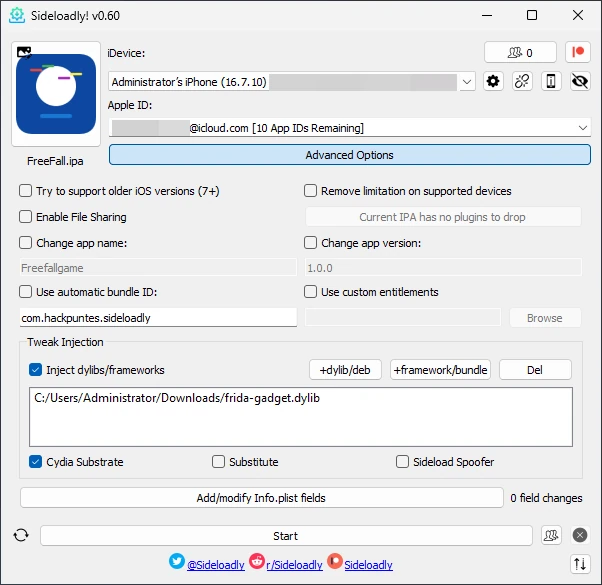Open the r/Sideloadly Reddit link
This screenshot has width=602, height=585.
coord(294,565)
